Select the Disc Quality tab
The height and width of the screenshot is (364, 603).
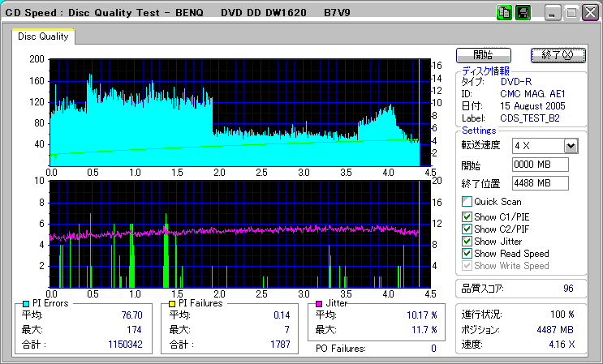(44, 36)
